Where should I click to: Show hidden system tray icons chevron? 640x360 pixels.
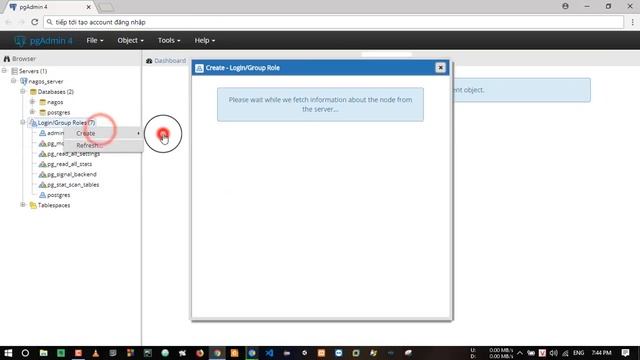[520, 353]
